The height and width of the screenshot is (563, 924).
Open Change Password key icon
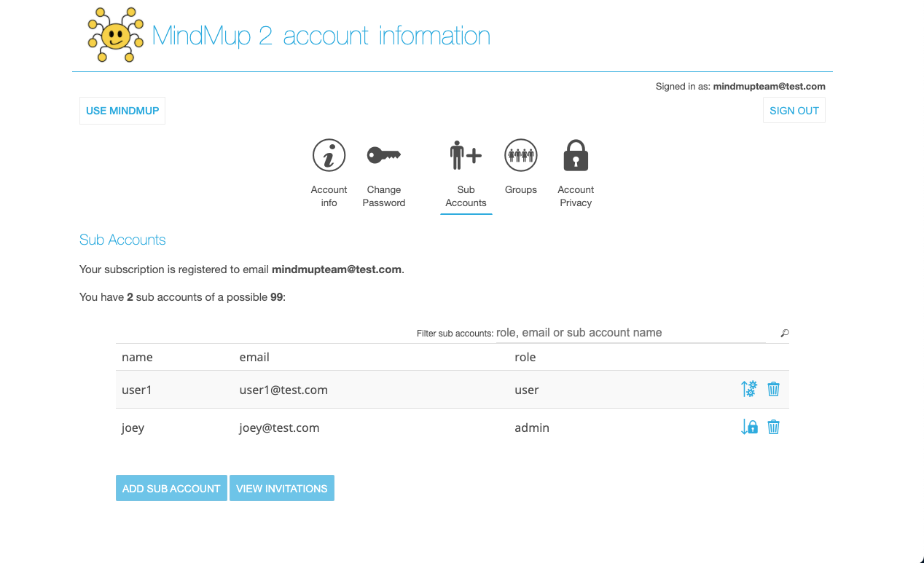tap(383, 155)
